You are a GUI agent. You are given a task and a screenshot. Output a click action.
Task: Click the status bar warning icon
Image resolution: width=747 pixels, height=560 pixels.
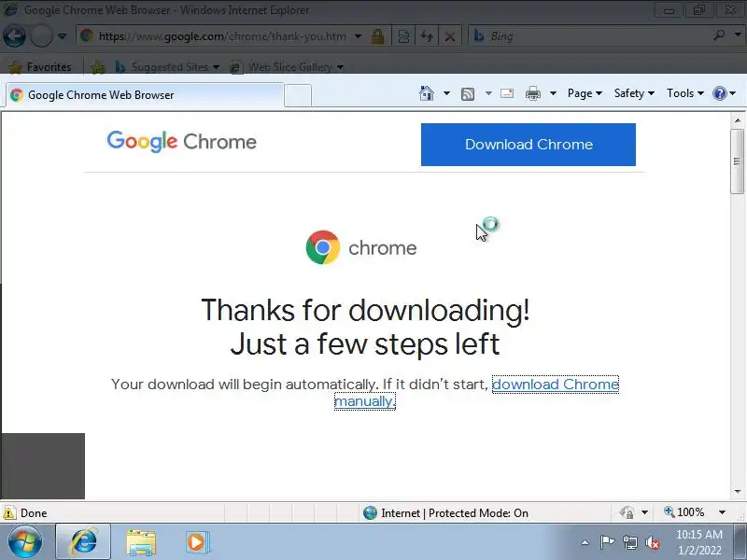[9, 512]
